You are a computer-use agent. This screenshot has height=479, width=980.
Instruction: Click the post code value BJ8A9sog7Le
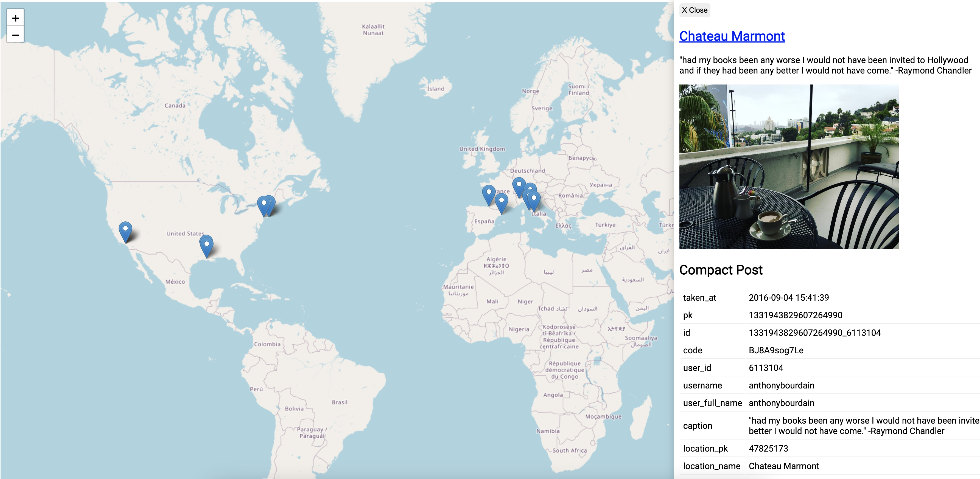pos(776,350)
